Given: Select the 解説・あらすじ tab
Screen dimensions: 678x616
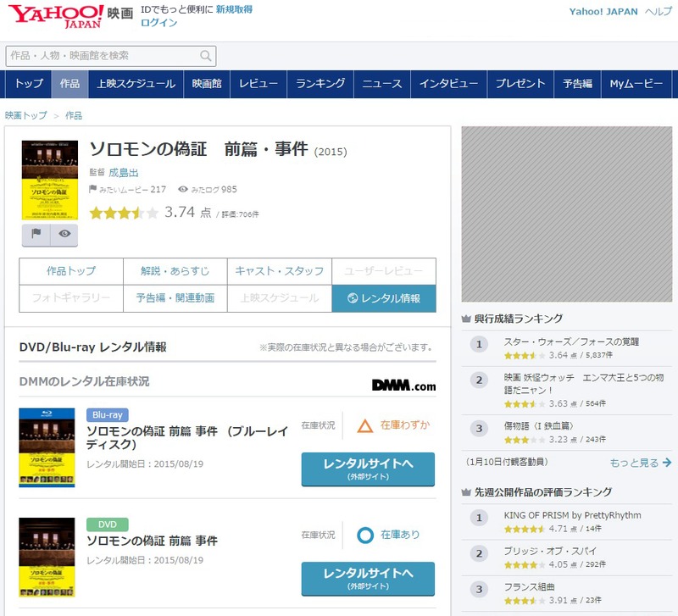Looking at the screenshot, I should [175, 271].
